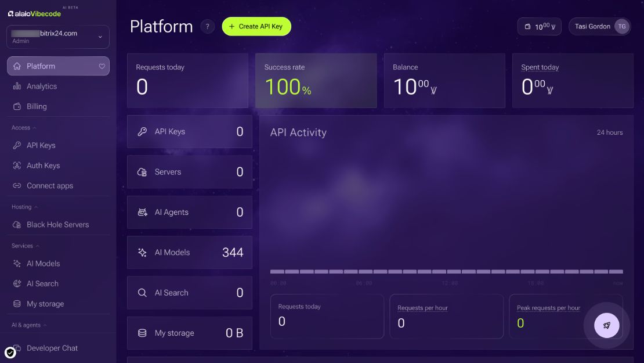
Task: Click the Billing wallet icon in sidebar
Action: click(x=17, y=106)
